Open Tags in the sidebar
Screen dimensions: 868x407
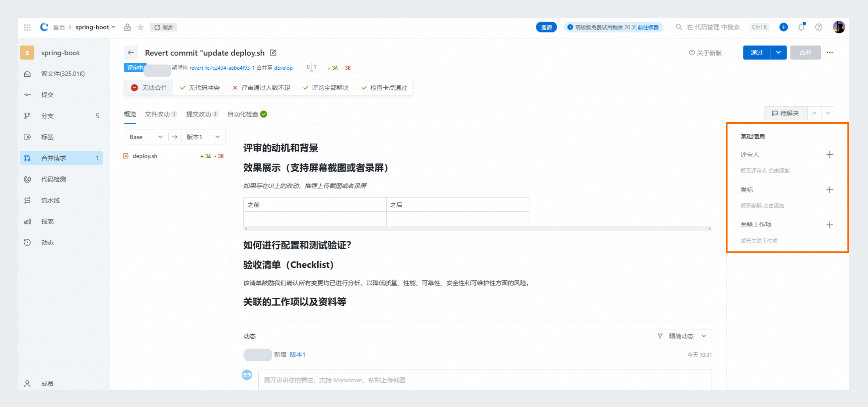[62, 137]
